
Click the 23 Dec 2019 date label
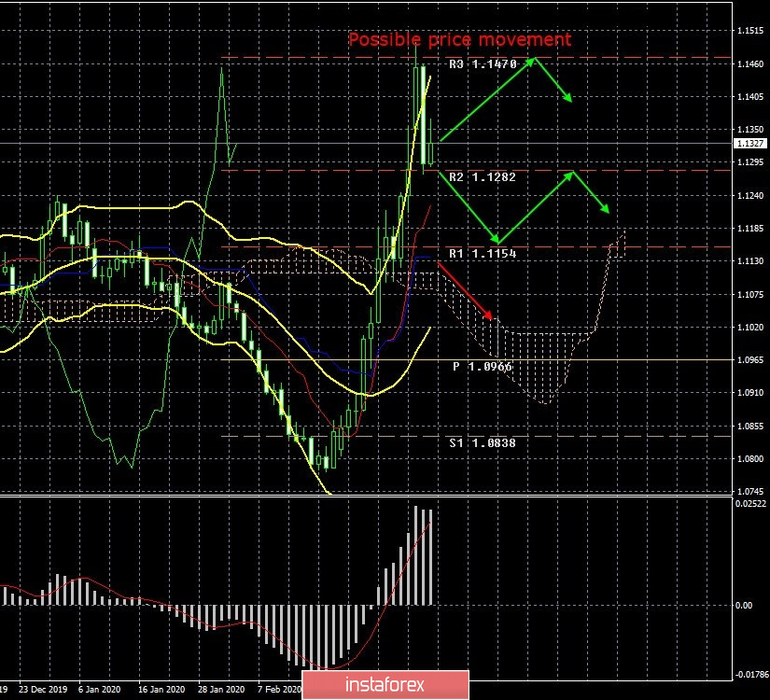pyautogui.click(x=43, y=689)
